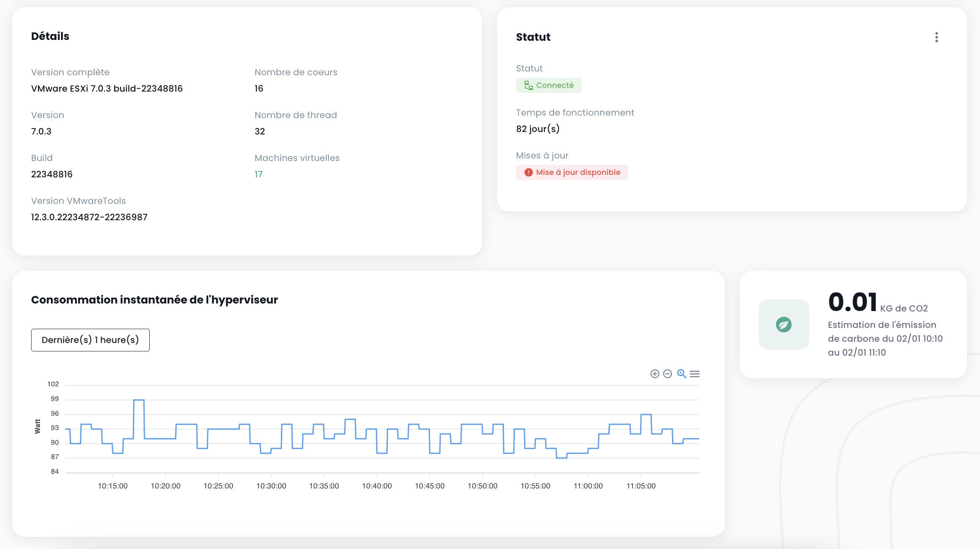The width and height of the screenshot is (980, 549).
Task: Click the 82 jour(s) uptime value
Action: tap(538, 129)
